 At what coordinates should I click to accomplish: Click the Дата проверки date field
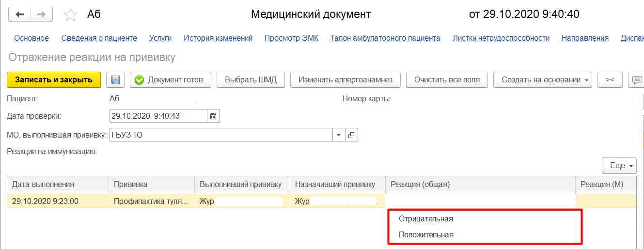[x=158, y=116]
